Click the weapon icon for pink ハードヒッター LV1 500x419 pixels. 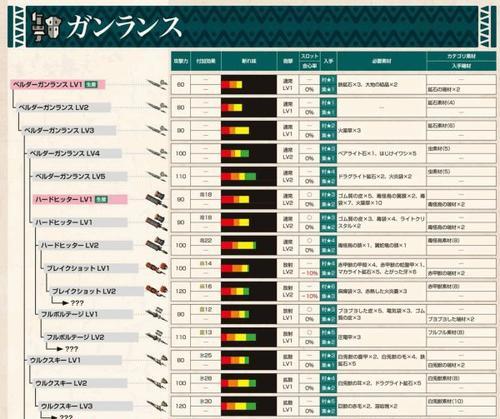click(x=157, y=199)
